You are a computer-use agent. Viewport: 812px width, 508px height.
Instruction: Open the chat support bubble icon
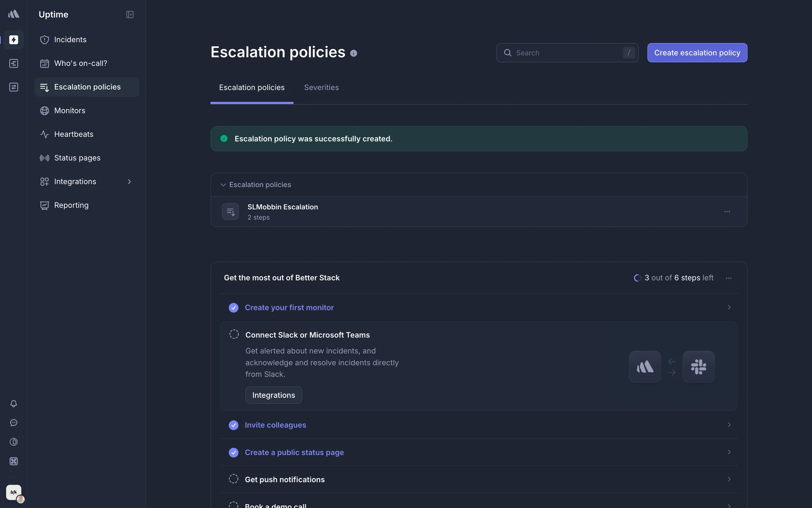tap(14, 423)
